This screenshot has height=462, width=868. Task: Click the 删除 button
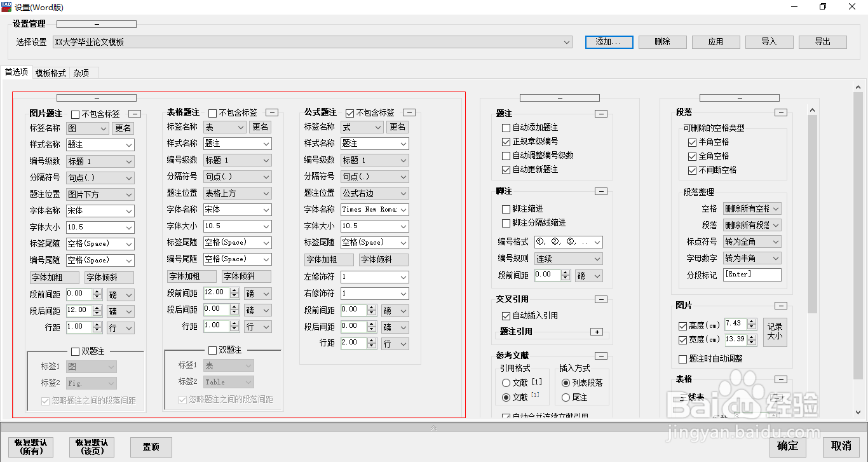coord(662,42)
